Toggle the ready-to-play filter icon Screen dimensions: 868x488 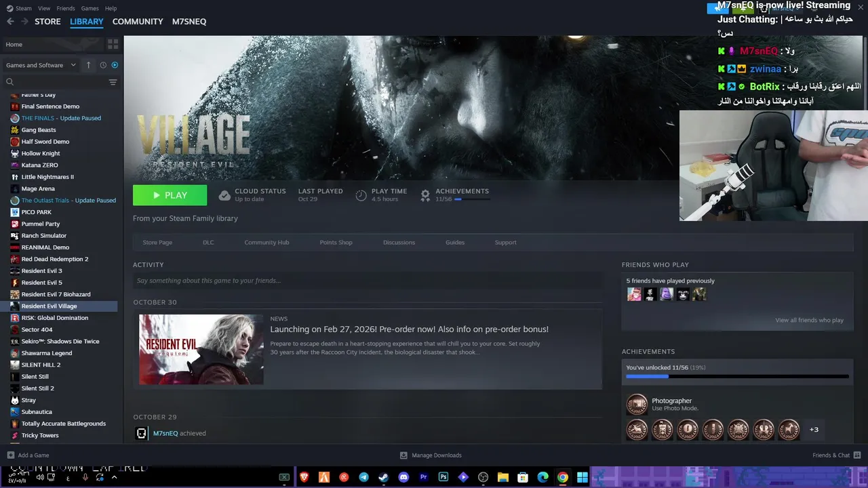[x=115, y=65]
